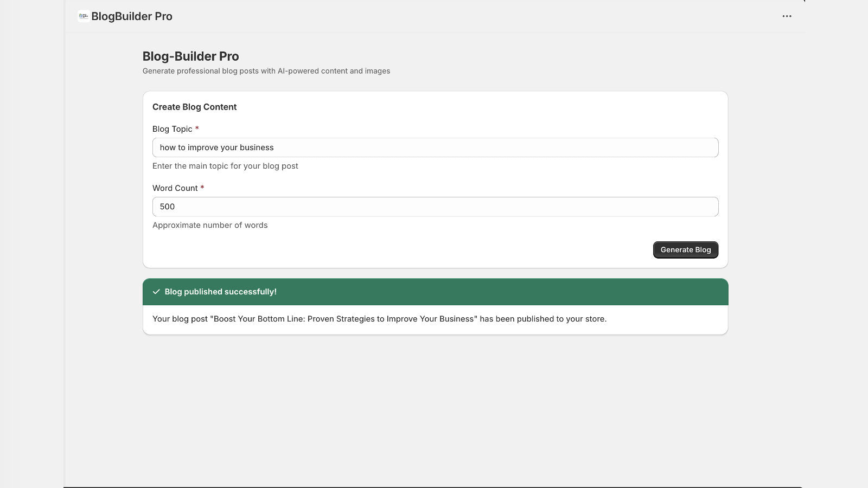Viewport: 868px width, 488px height.
Task: Click the Create Blog Content card heading
Action: pyautogui.click(x=194, y=107)
